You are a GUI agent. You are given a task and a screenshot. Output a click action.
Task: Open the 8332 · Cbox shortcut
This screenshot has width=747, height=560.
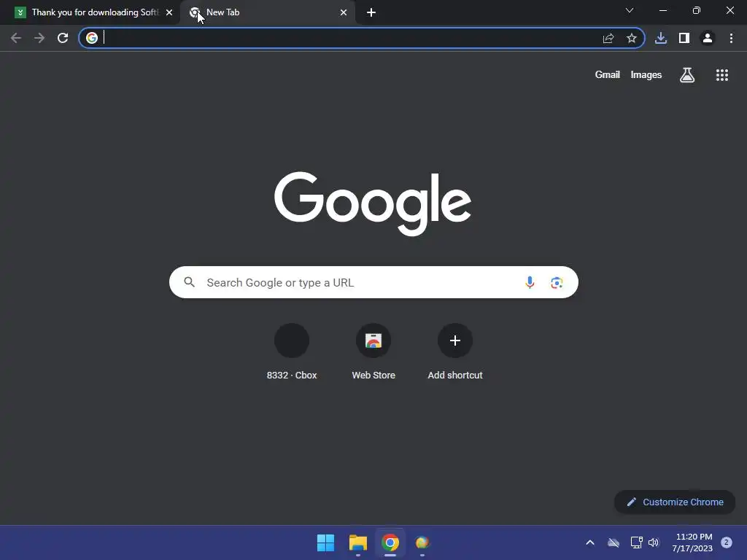(x=292, y=352)
